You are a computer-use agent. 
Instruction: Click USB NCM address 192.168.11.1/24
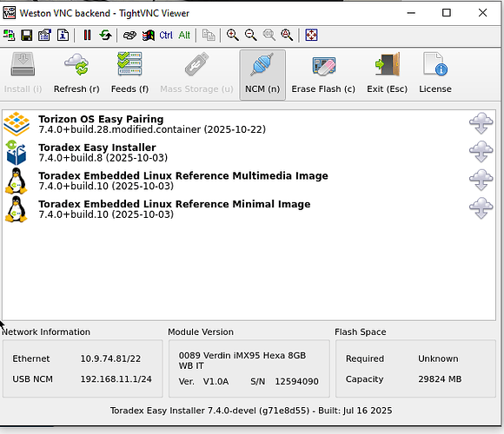pos(116,379)
